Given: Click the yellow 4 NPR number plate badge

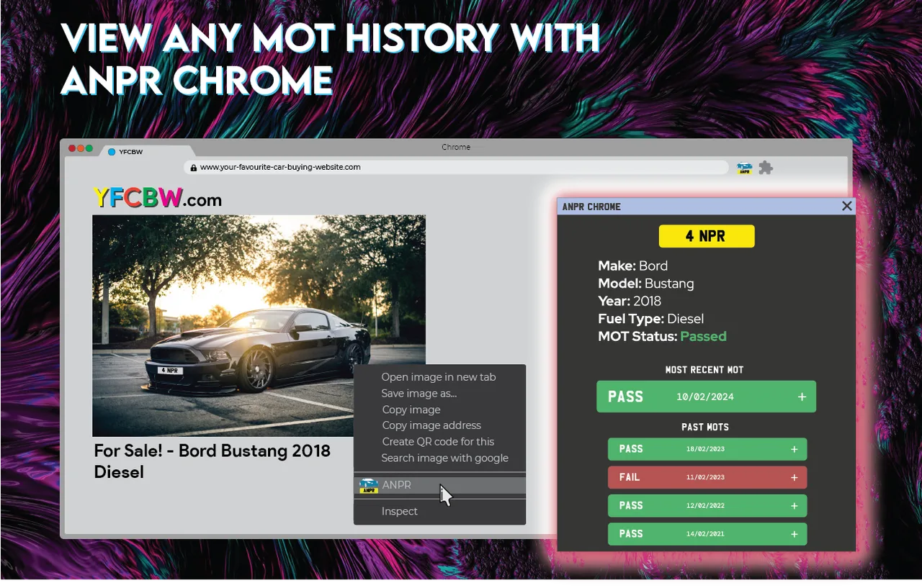Looking at the screenshot, I should (707, 236).
